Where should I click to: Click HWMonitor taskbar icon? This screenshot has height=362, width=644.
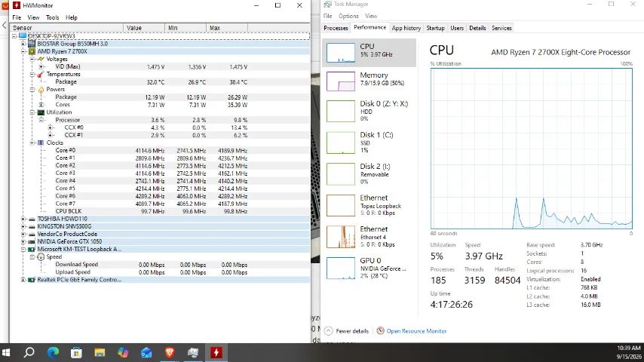(x=216, y=352)
